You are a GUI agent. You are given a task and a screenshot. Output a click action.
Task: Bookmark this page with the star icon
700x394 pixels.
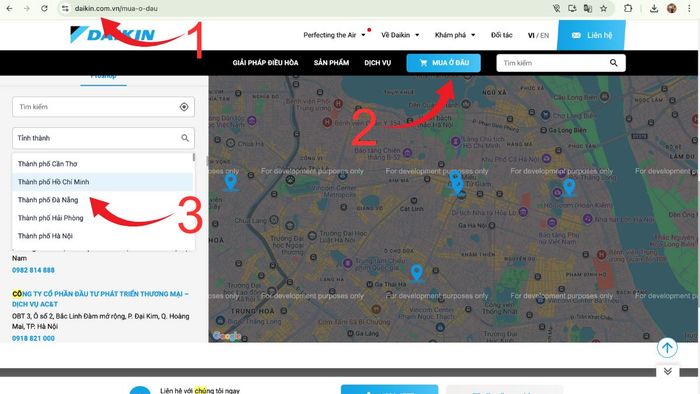click(x=604, y=8)
